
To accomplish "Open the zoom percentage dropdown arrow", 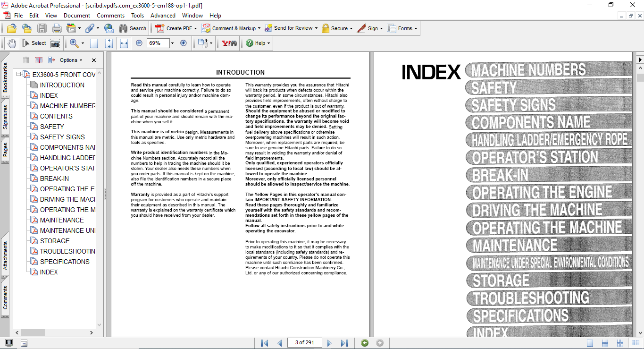I will tap(172, 43).
